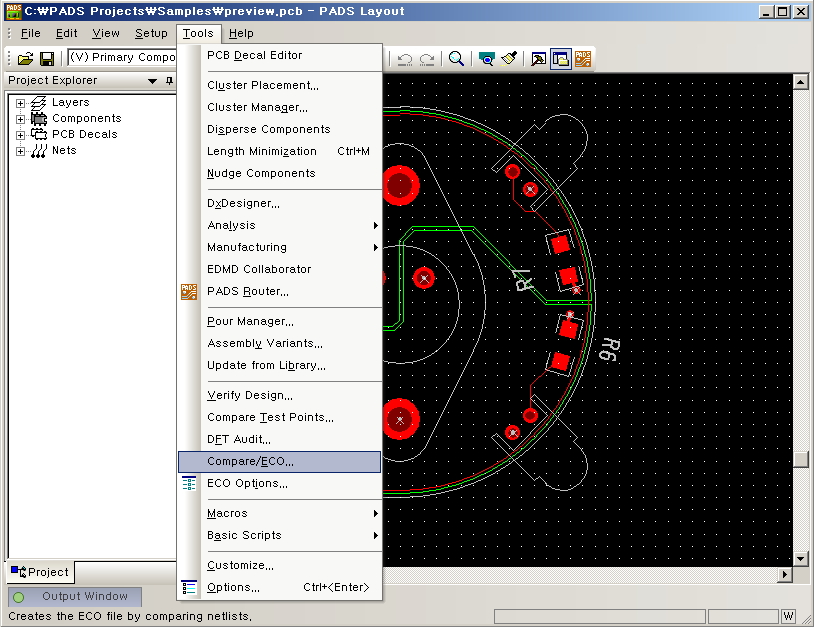The width and height of the screenshot is (814, 627).
Task: Click the Undo arrow icon
Action: tap(404, 59)
